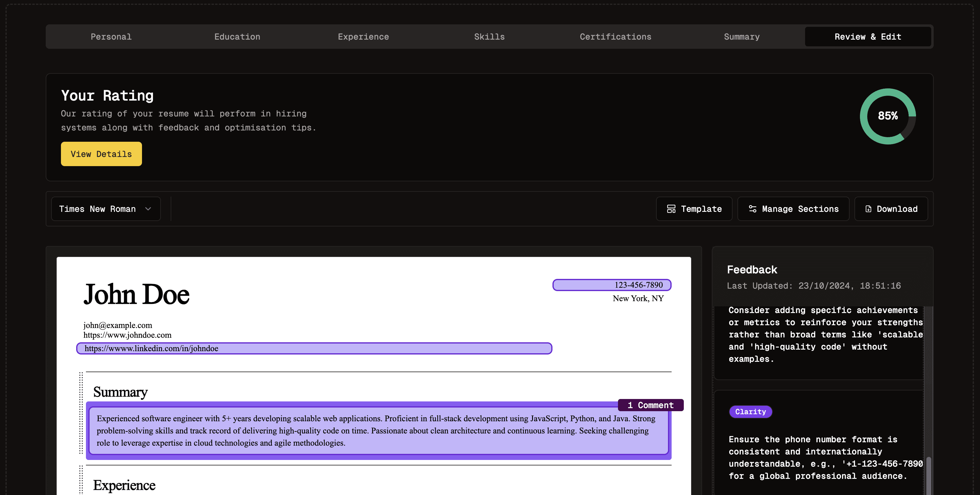Click the 85% circular progress rating indicator
Image resolution: width=980 pixels, height=495 pixels.
pyautogui.click(x=888, y=116)
